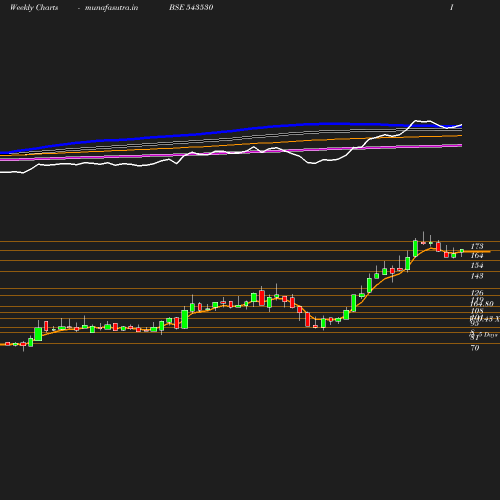This screenshot has height=500, width=500.
Task: Select the "70" price axis label
Action: (475, 348)
